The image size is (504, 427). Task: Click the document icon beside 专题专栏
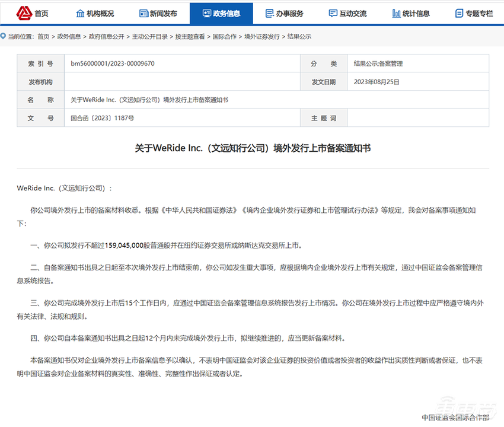pos(459,12)
